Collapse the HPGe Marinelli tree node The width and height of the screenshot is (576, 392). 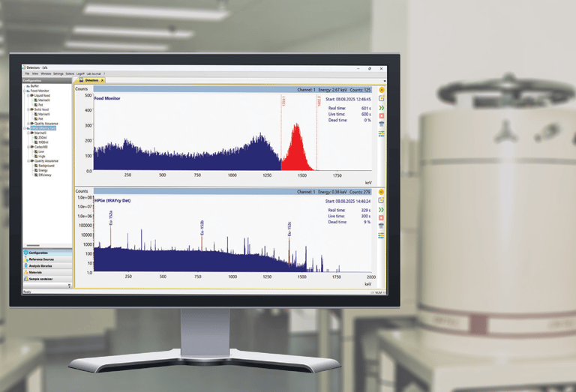tap(28, 133)
